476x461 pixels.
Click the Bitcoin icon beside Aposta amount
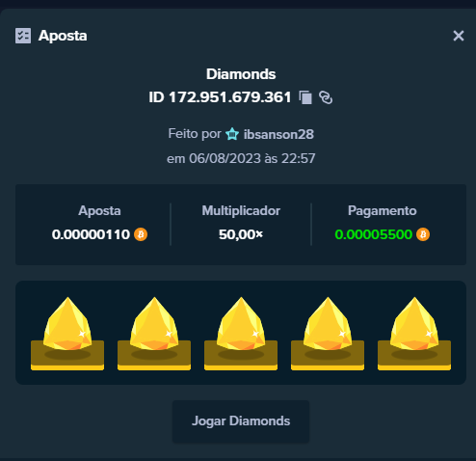pyautogui.click(x=141, y=234)
